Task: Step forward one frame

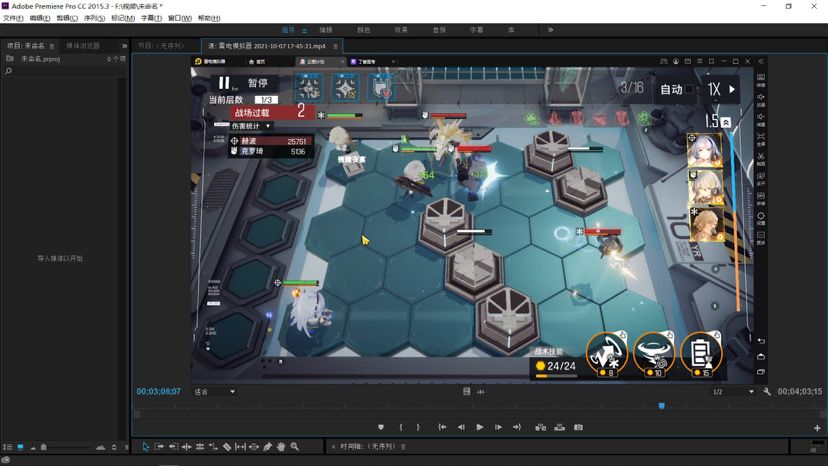Action: click(x=498, y=427)
